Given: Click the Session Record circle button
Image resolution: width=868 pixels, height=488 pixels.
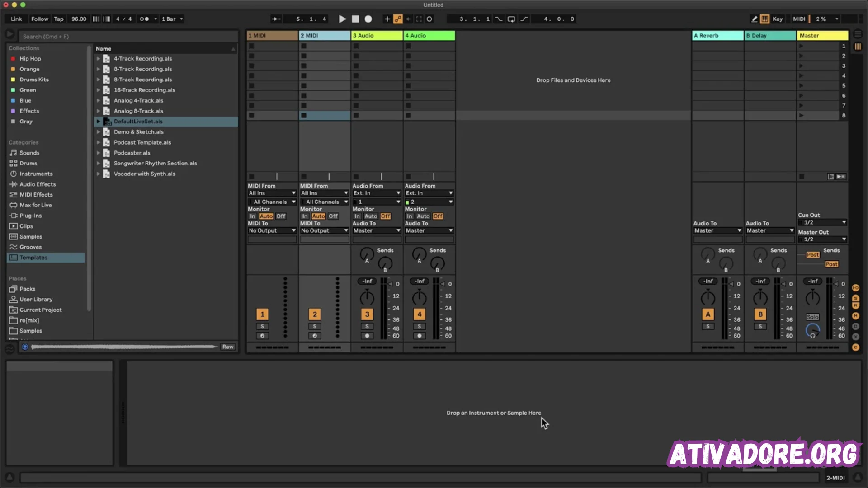Looking at the screenshot, I should tap(429, 19).
